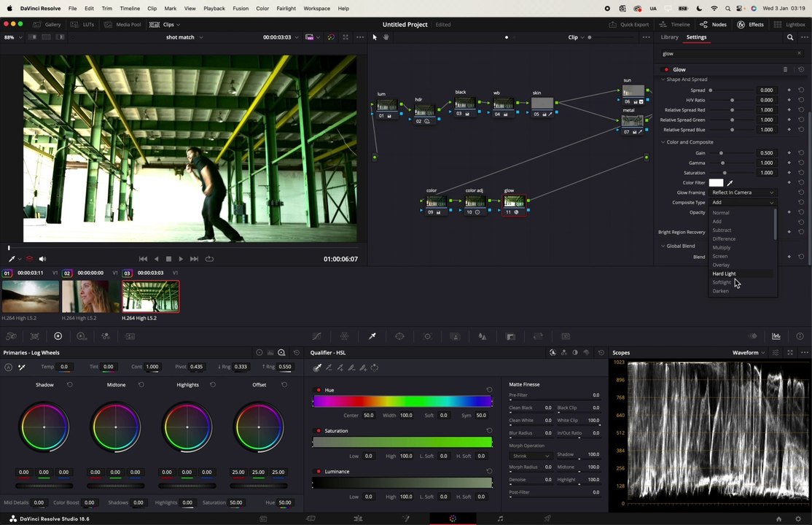Switch to the Library tab
This screenshot has height=525, width=812.
point(669,37)
